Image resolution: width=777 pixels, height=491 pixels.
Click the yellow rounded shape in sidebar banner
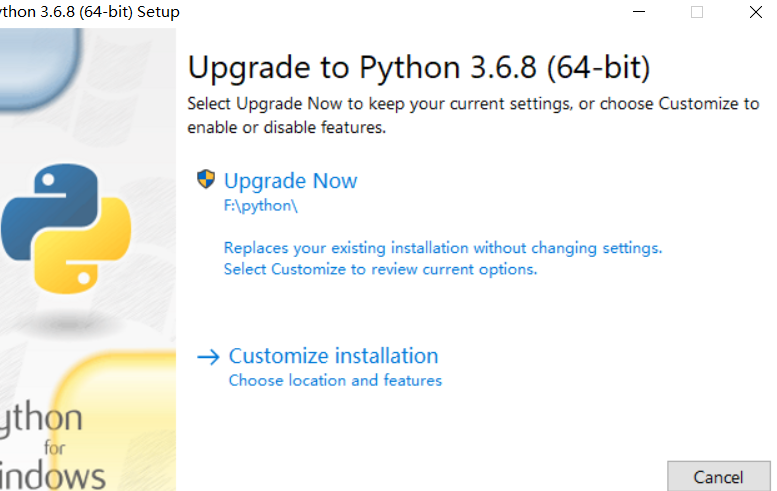click(116, 421)
